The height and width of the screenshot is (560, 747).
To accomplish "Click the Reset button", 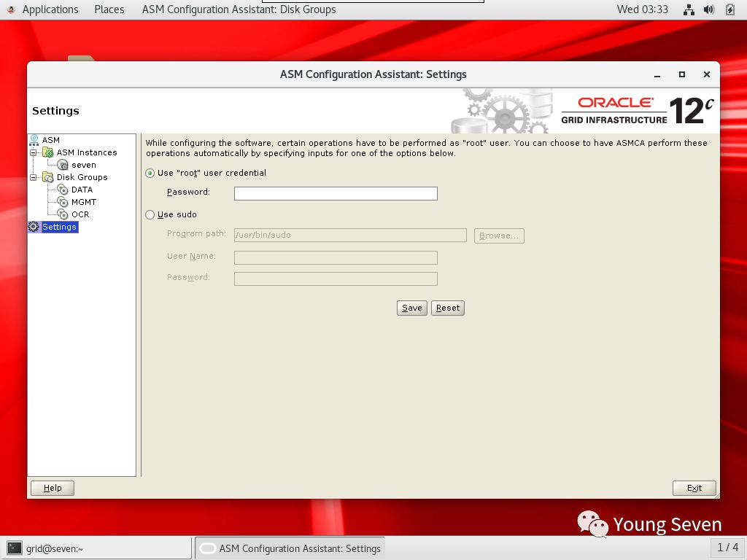I will [x=447, y=308].
